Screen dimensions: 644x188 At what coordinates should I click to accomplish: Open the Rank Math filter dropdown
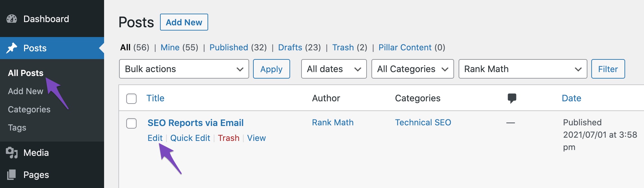pyautogui.click(x=523, y=69)
